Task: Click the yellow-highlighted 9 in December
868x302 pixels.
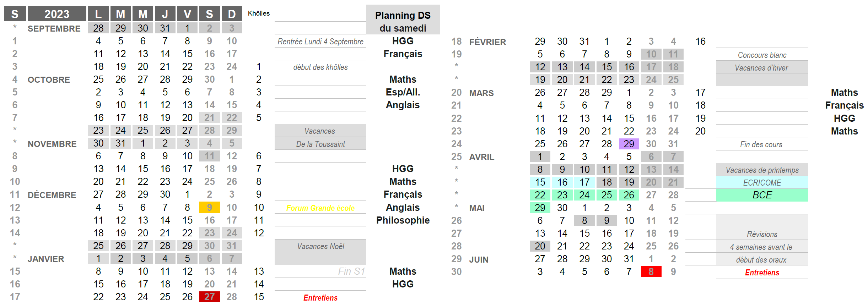Action: pos(209,207)
